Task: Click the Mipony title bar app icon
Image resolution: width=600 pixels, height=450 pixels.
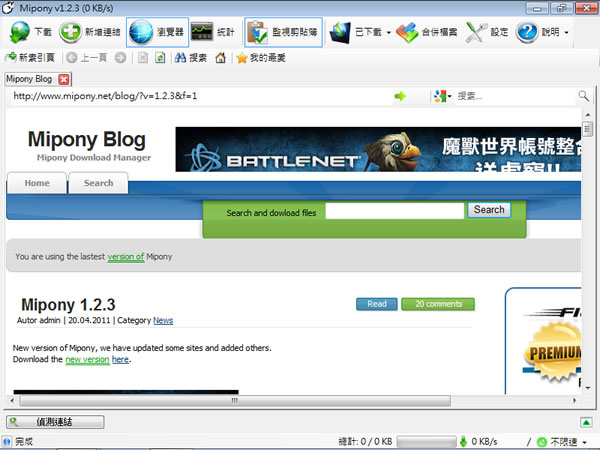Action: click(8, 8)
